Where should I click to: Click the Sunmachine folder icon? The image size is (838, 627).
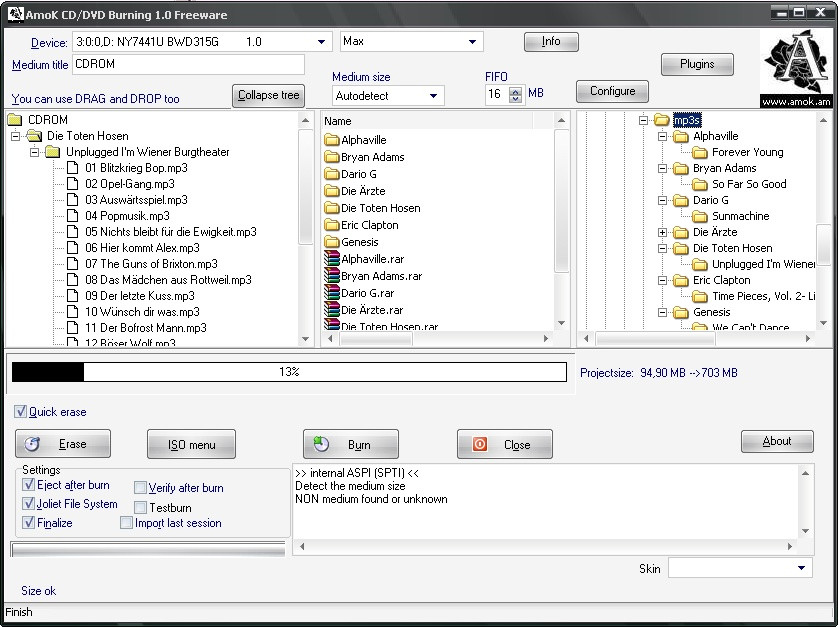[x=700, y=216]
